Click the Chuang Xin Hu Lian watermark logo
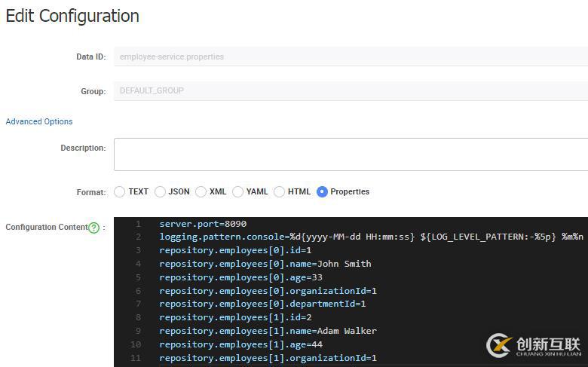The height and width of the screenshot is (367, 588). coord(534,345)
